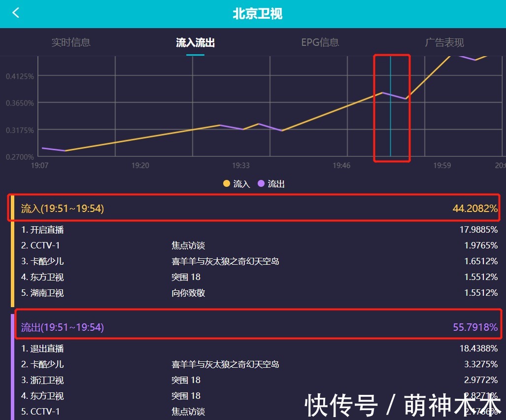The width and height of the screenshot is (506, 420).
Task: Open the EPG信息 tab
Action: coord(320,42)
